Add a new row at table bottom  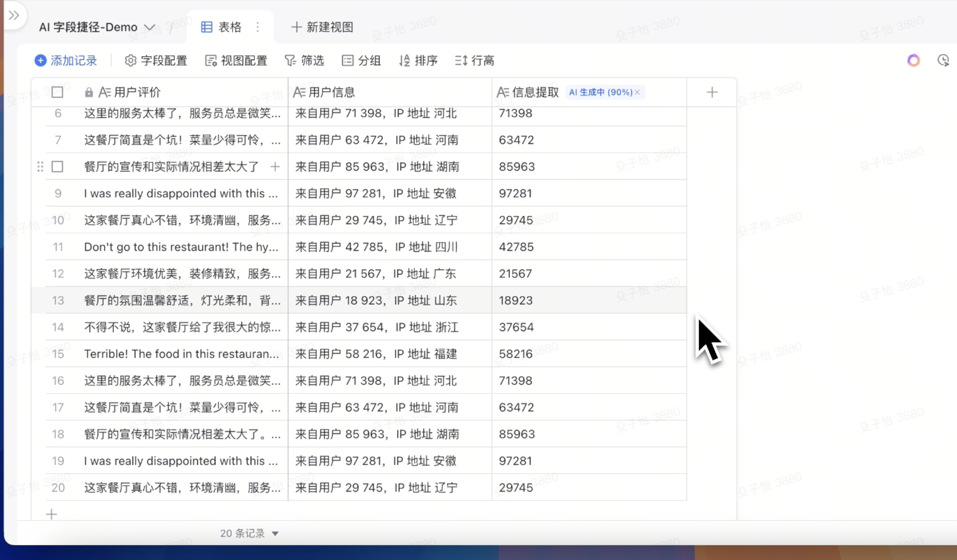pyautogui.click(x=51, y=514)
